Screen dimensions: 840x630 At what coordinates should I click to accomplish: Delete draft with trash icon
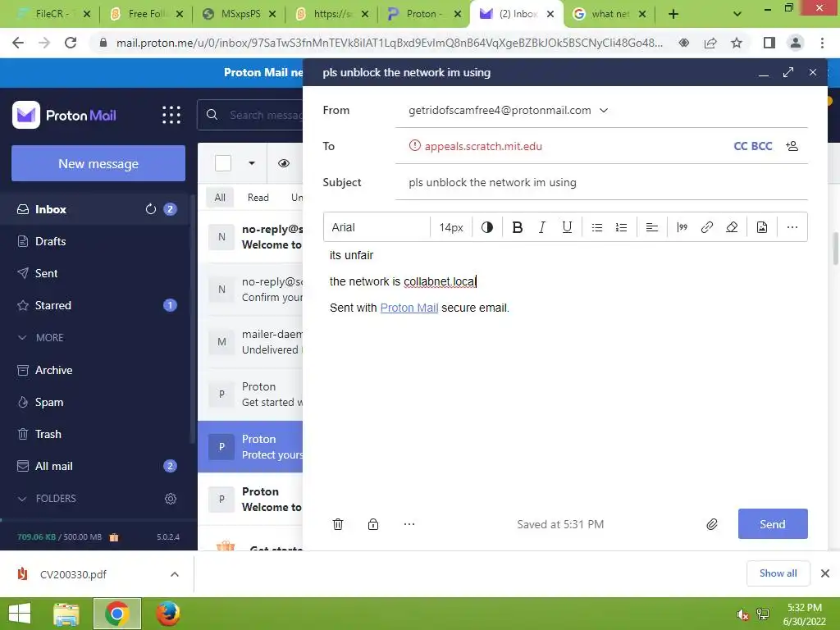pos(338,524)
